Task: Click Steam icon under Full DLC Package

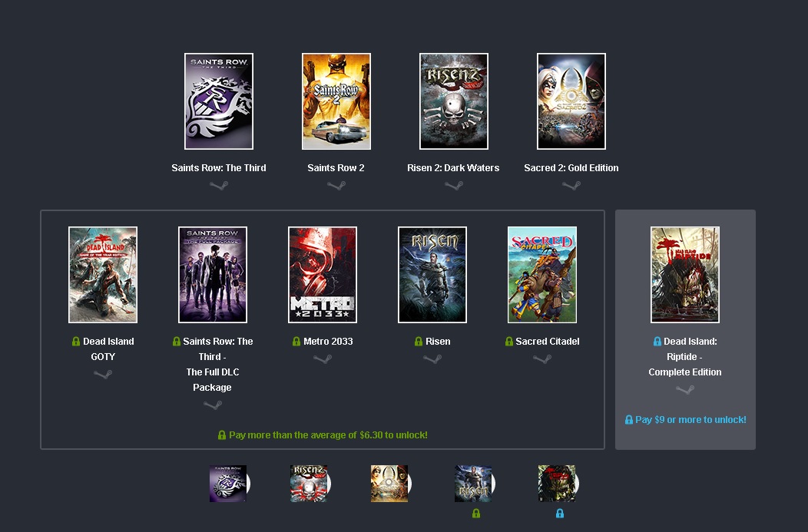Action: (x=213, y=405)
